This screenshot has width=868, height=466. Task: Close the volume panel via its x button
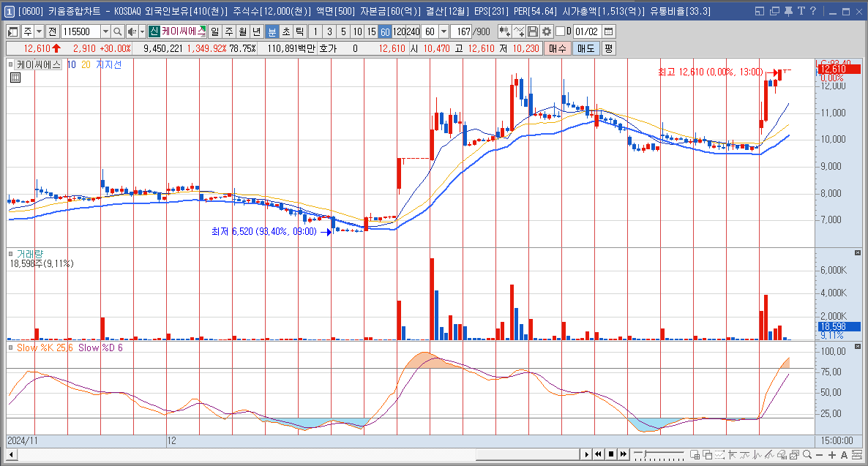coord(858,253)
